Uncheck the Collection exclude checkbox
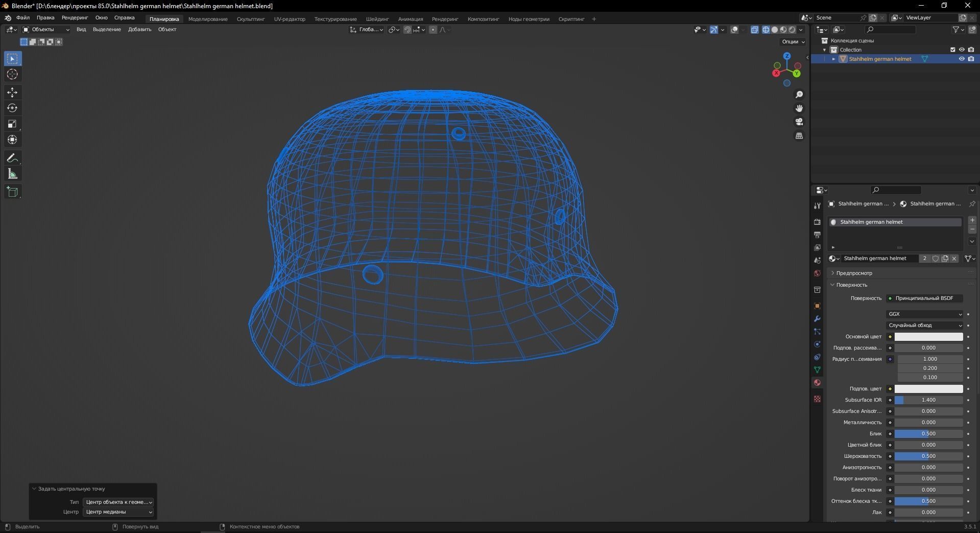The height and width of the screenshot is (533, 980). tap(952, 50)
